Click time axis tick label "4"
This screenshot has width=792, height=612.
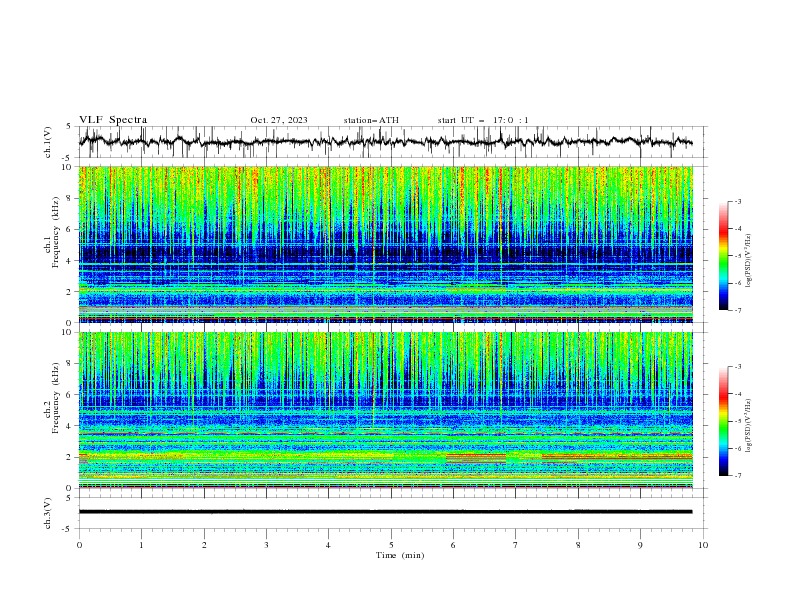coord(328,545)
